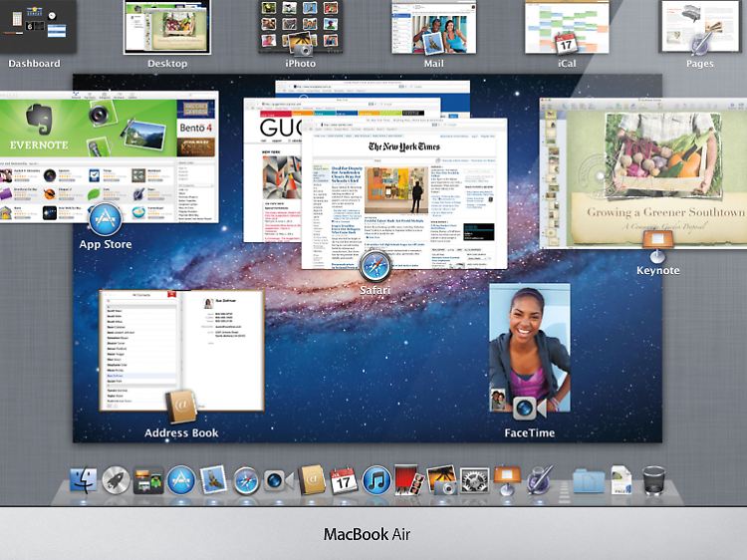Open the blue folder stack in Dock
Image resolution: width=747 pixels, height=560 pixels.
(x=589, y=481)
